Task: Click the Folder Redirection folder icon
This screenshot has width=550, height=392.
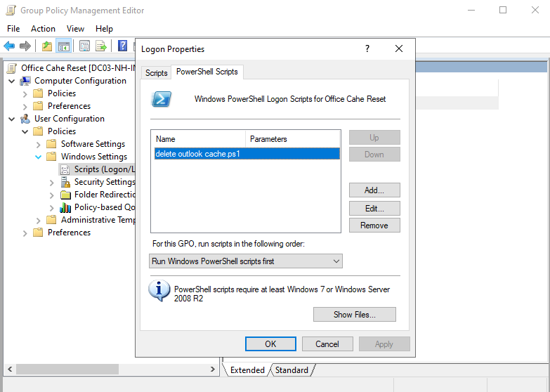Action: (x=65, y=195)
